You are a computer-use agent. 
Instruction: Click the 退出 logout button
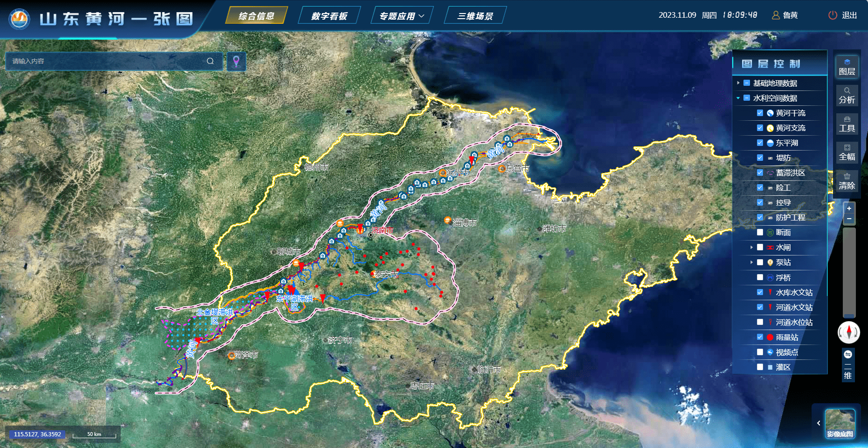coord(843,15)
